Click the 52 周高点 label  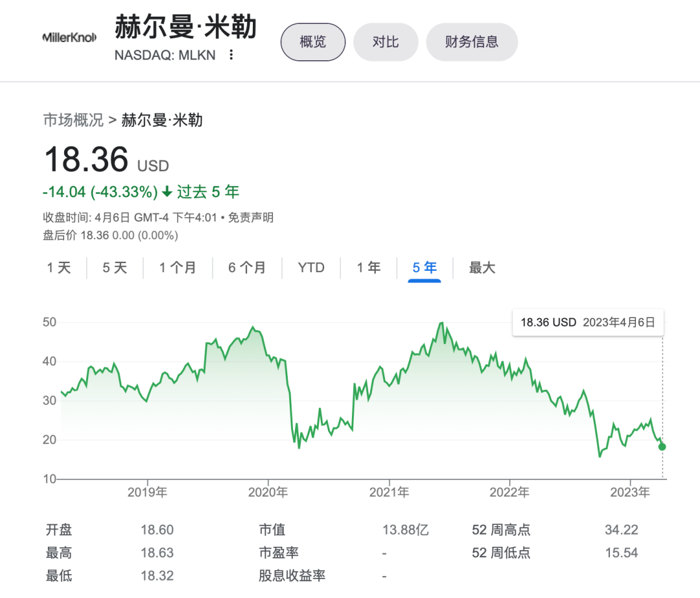tap(501, 530)
